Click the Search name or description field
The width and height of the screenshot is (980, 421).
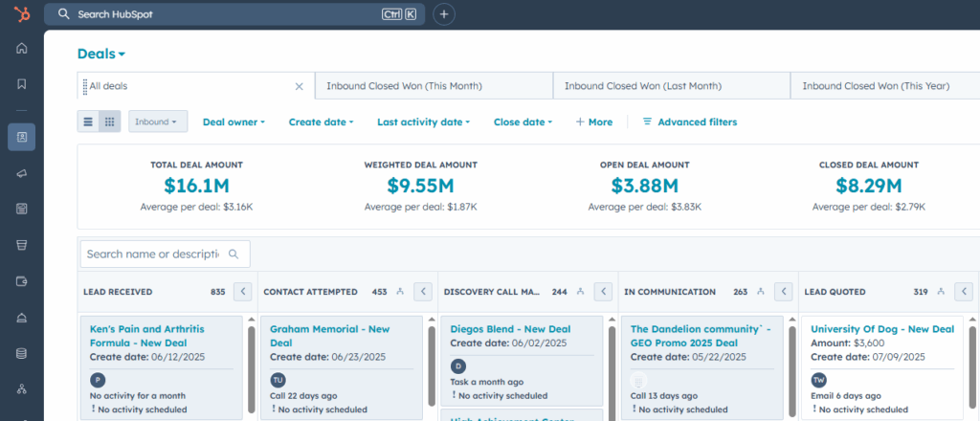165,255
